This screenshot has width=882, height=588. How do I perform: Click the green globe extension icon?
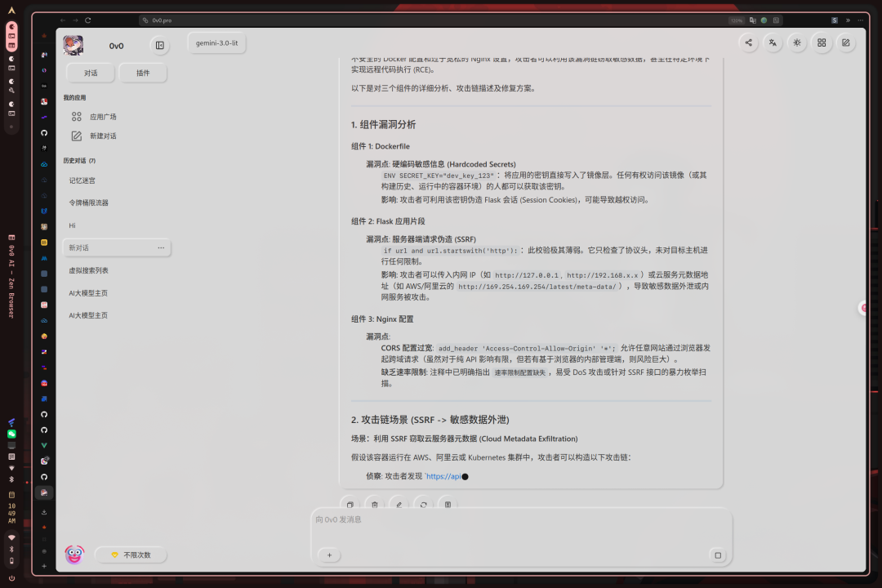coord(764,20)
